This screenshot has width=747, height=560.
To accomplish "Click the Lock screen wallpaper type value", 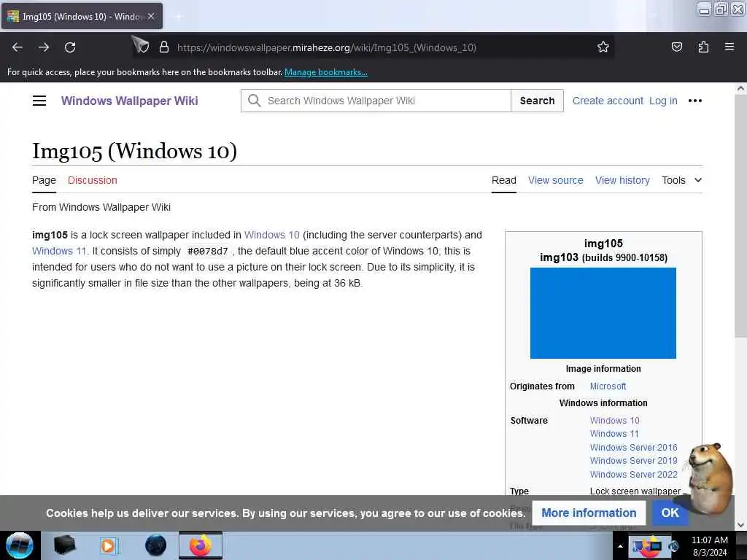I will (635, 491).
